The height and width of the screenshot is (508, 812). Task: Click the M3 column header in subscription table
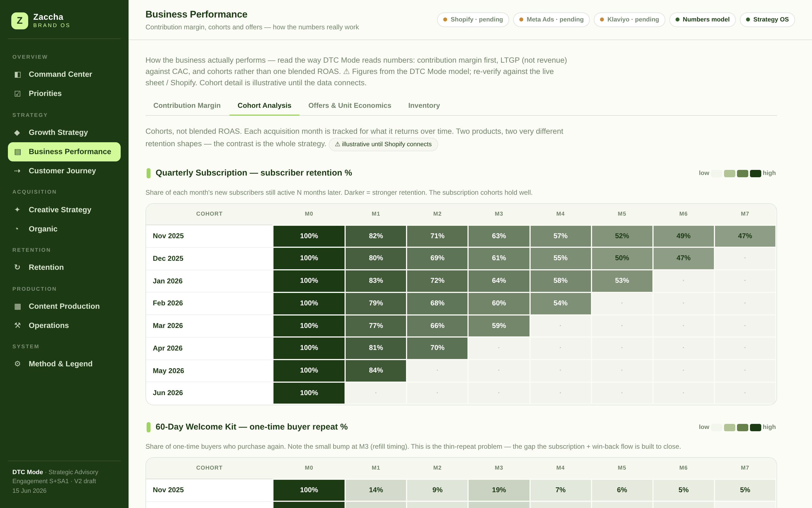click(498, 214)
